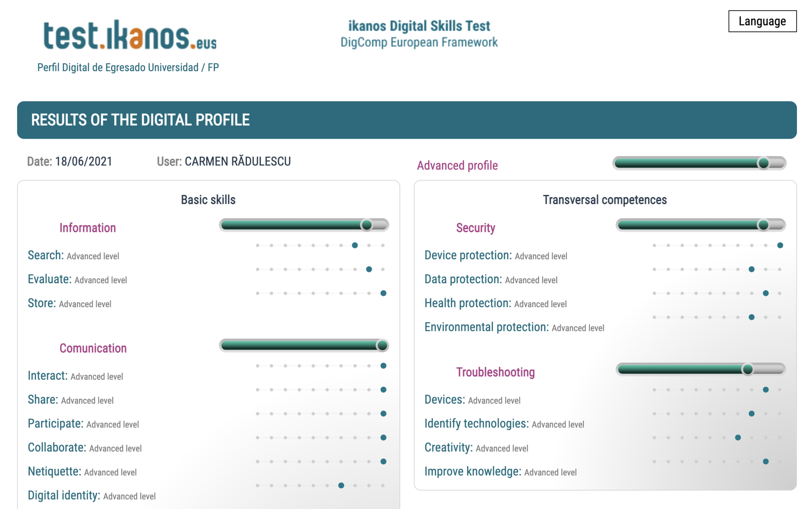The image size is (812, 509).
Task: Click the Data protection level dot
Action: click(x=751, y=269)
